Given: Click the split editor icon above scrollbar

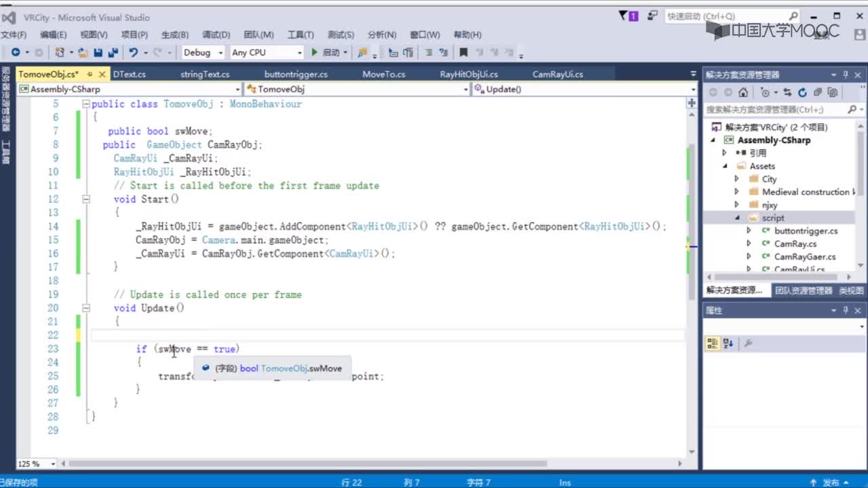Looking at the screenshot, I should tap(692, 104).
